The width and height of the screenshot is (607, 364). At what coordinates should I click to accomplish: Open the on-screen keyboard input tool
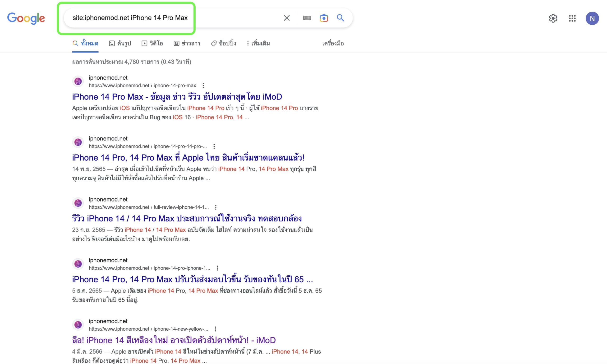(307, 18)
